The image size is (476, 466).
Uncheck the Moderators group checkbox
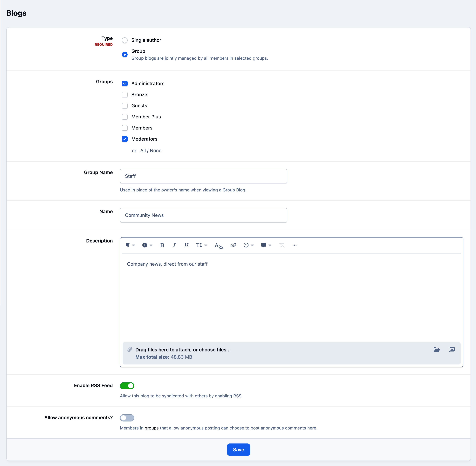[125, 139]
